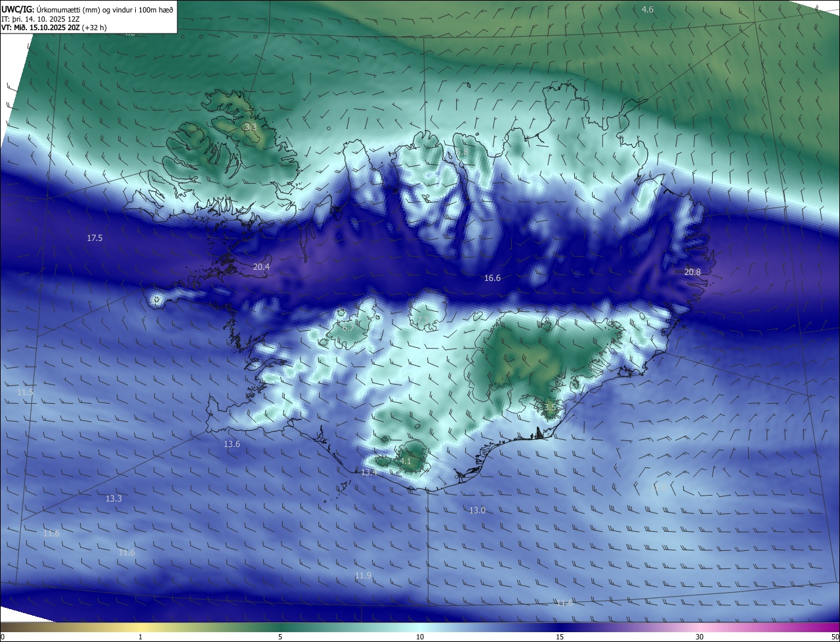Click the 16.6 value label
This screenshot has width=840, height=642.
click(x=492, y=278)
